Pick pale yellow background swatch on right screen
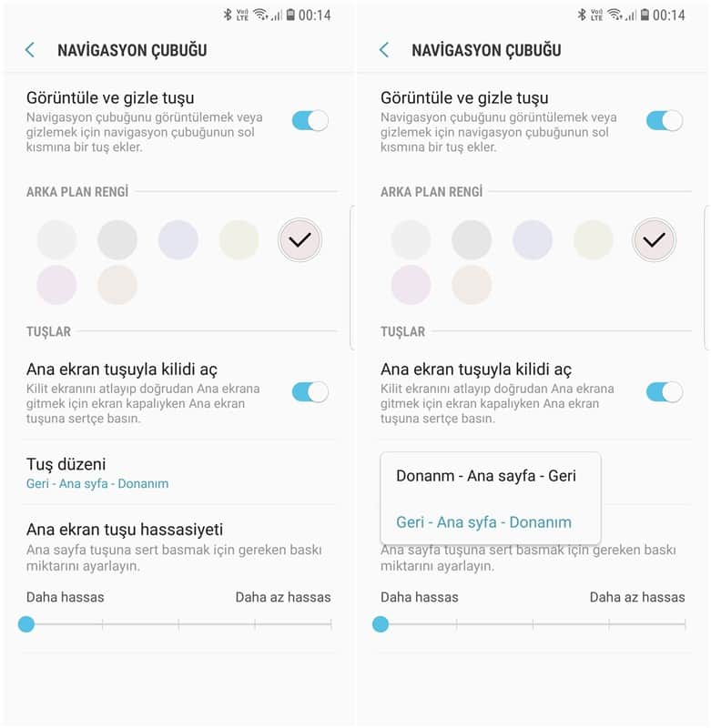Image resolution: width=711 pixels, height=728 pixels. (593, 240)
